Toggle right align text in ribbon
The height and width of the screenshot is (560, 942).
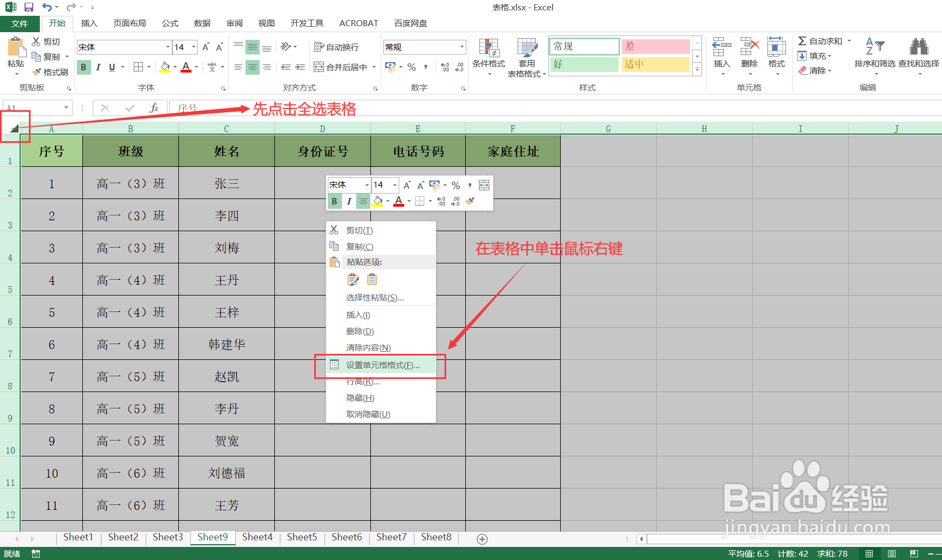267,67
